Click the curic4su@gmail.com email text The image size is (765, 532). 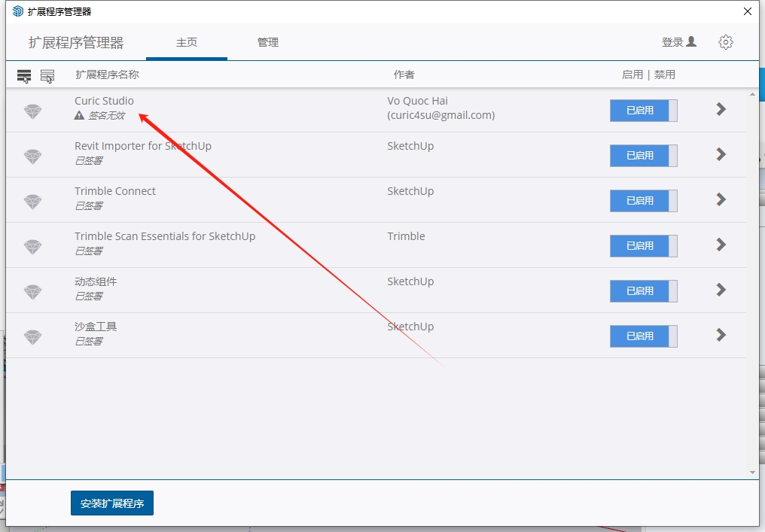coord(441,115)
